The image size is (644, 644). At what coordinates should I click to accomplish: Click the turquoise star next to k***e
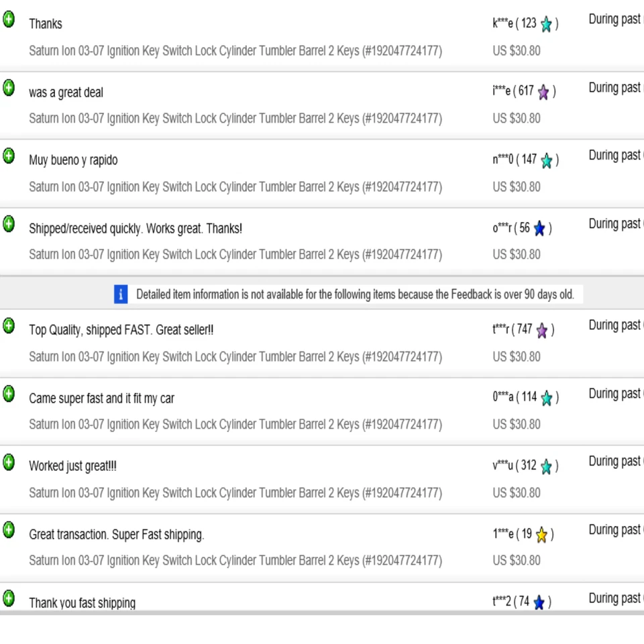pyautogui.click(x=547, y=25)
